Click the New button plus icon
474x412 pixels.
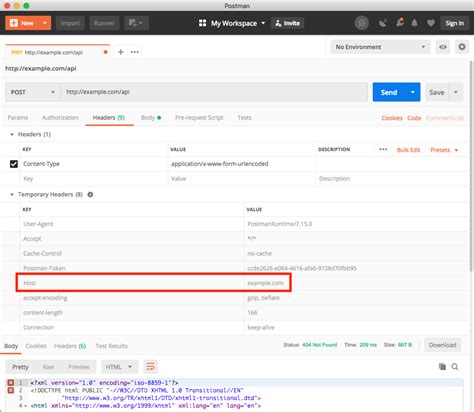tap(14, 23)
